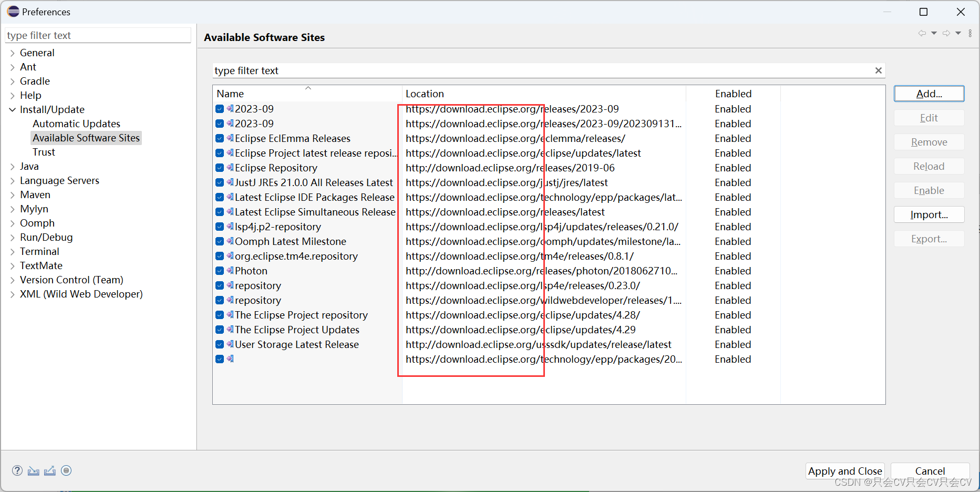980x492 pixels.
Task: Toggle the Photon site checkbox
Action: click(220, 271)
